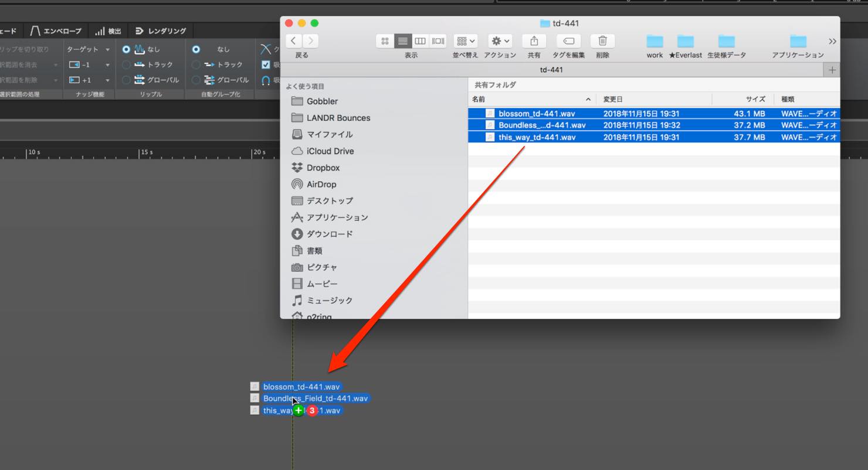
Task: Switch Finder to gallery view
Action: pyautogui.click(x=438, y=41)
